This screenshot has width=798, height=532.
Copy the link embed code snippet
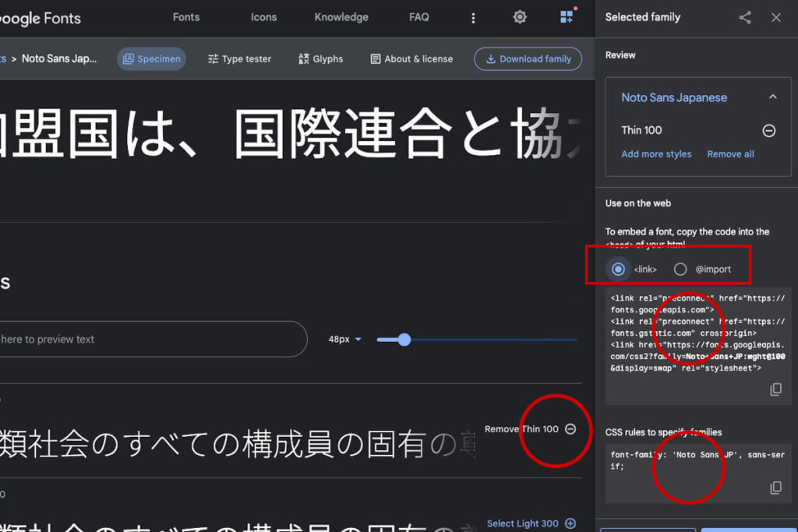(775, 389)
